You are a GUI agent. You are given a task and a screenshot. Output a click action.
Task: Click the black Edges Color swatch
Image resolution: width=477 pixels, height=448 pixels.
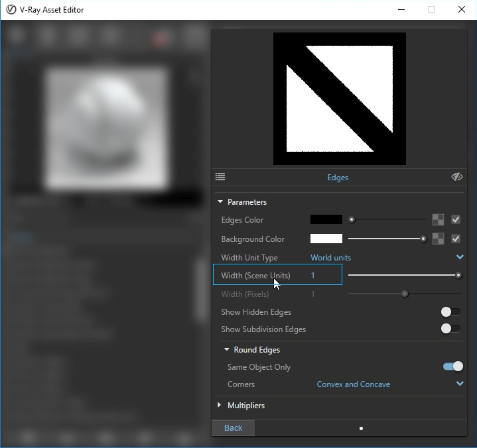tap(326, 219)
